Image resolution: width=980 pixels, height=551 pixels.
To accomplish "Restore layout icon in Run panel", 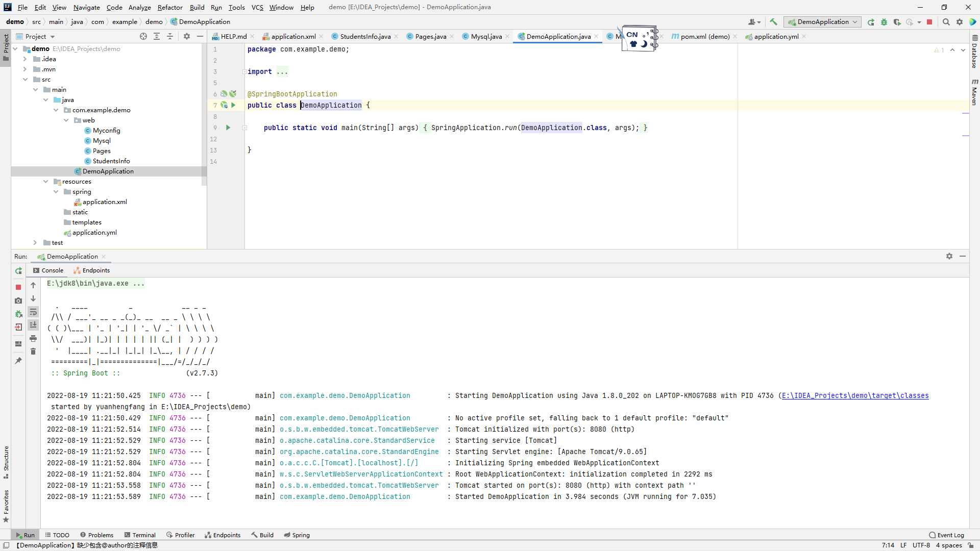I will tap(18, 343).
